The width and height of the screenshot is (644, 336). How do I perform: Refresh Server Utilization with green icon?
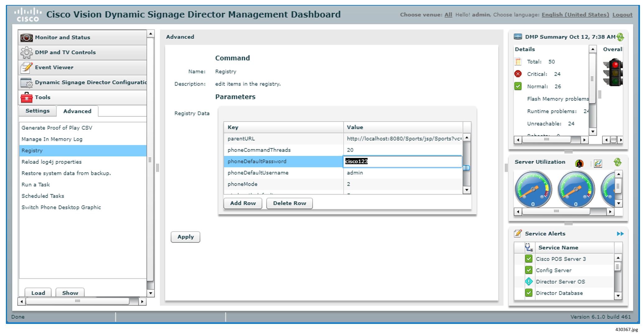coord(617,162)
